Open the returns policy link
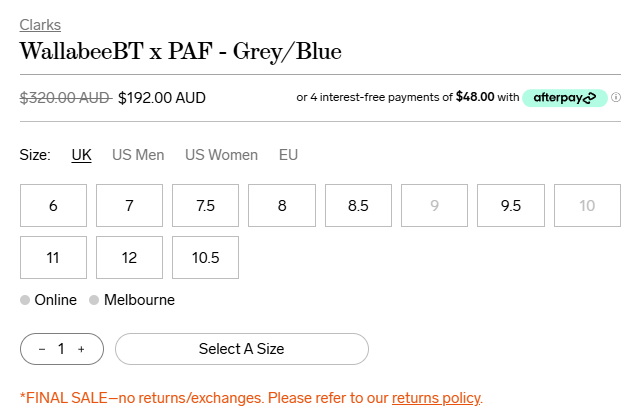 [435, 398]
